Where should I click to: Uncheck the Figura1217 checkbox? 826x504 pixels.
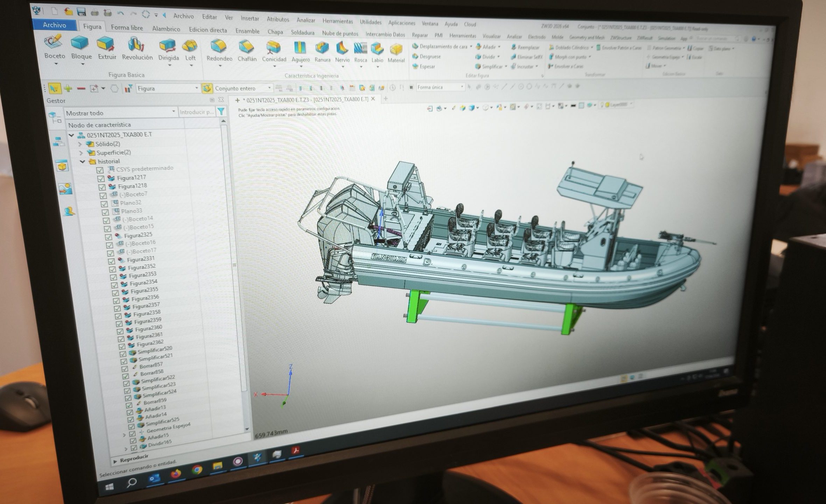point(101,178)
